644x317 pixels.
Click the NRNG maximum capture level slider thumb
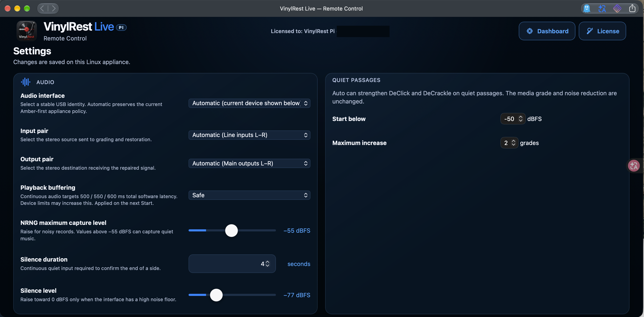click(x=231, y=230)
